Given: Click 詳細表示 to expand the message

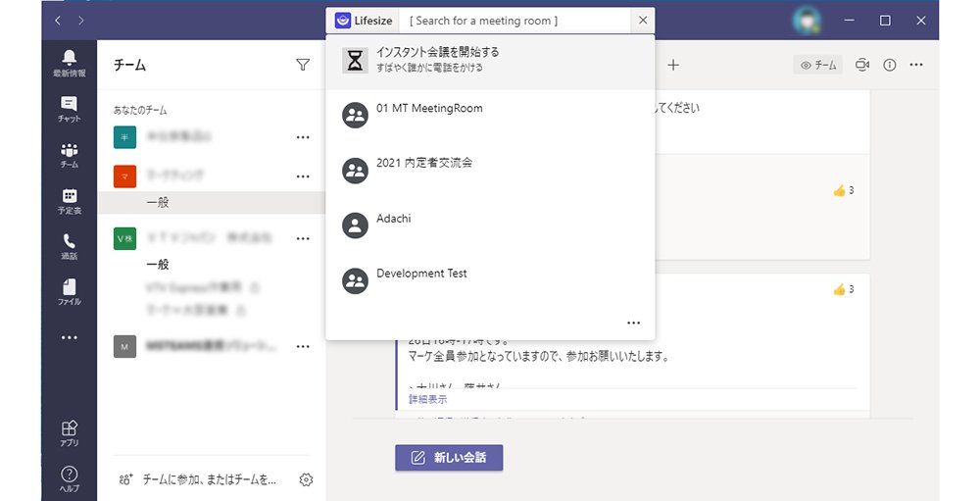Looking at the screenshot, I should click(428, 399).
